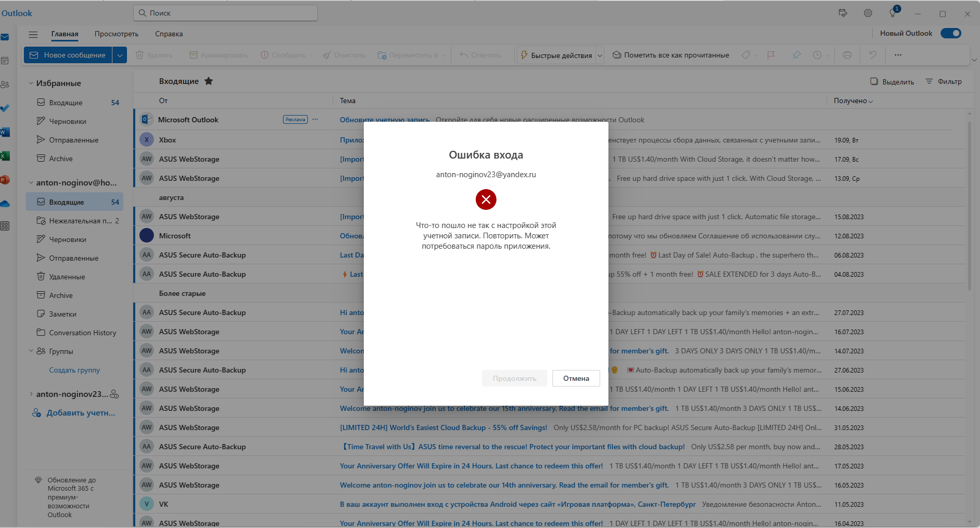Click the undo arrow icon in toolbar
Screen dimensions: 980x528
pos(873,55)
